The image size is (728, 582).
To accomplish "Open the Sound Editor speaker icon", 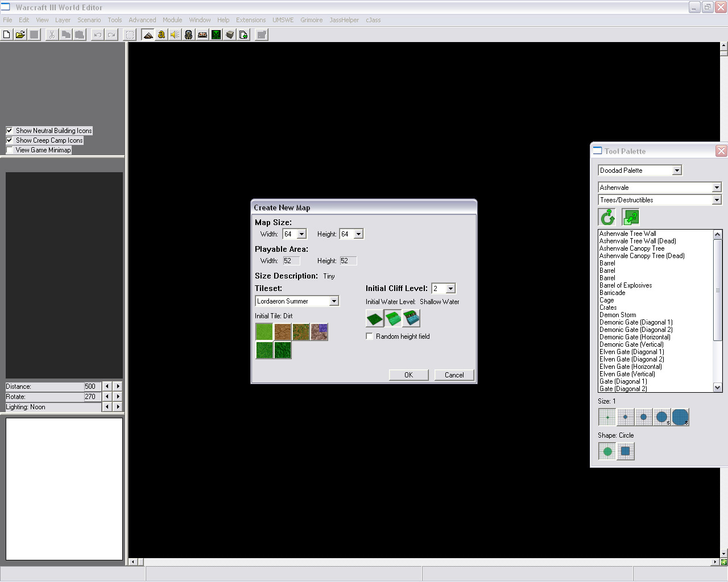I will [175, 35].
